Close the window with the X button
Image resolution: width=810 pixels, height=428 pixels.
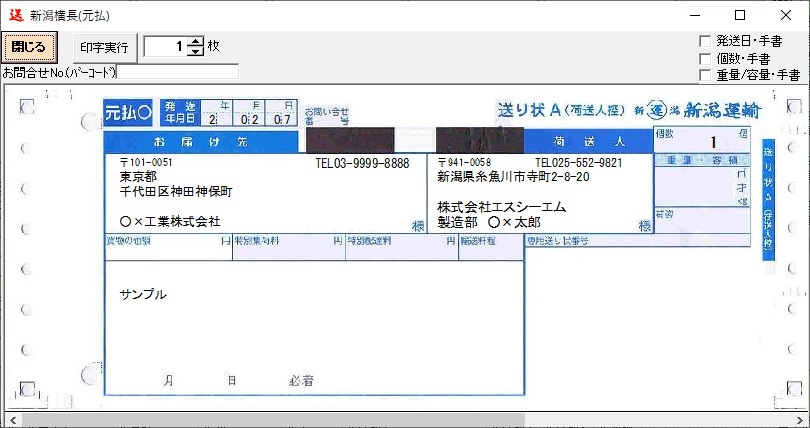coord(786,15)
